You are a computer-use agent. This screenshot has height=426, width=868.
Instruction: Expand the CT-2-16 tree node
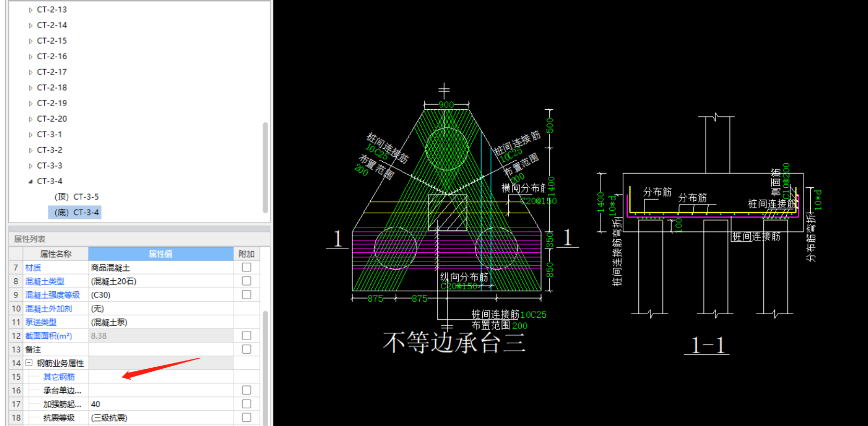[30, 57]
